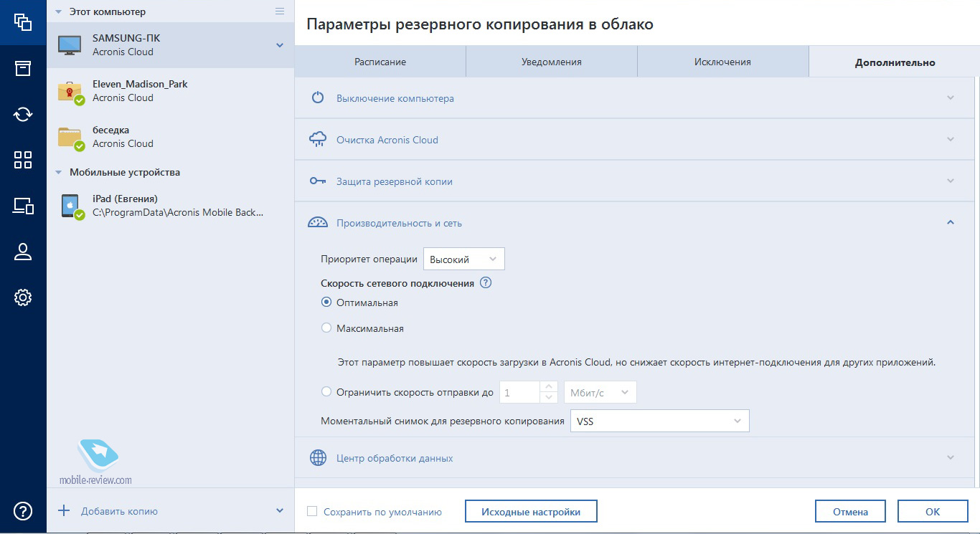Open the Sync section icon
The height and width of the screenshot is (534, 980).
[x=23, y=114]
